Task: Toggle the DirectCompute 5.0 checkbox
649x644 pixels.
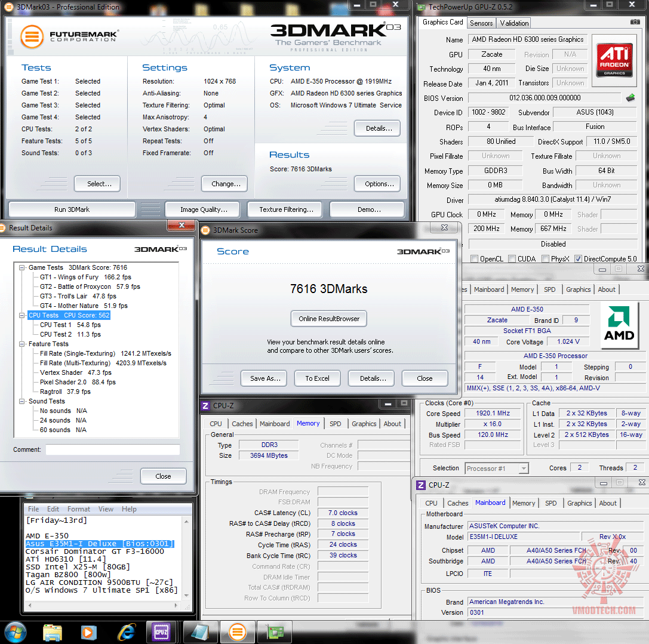Action: (x=578, y=258)
